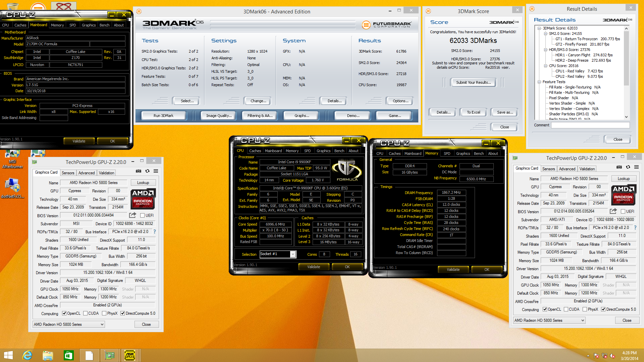
Task: Click scroll-up arrow in Result Details tree
Action: pyautogui.click(x=626, y=28)
